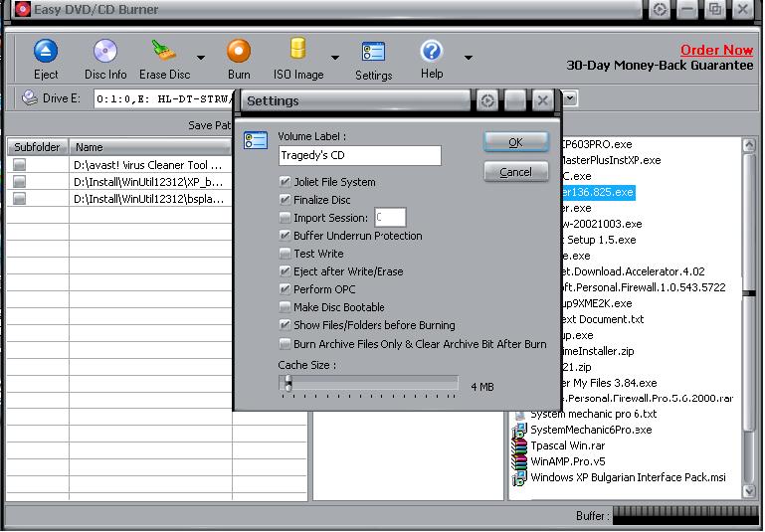
Task: Select the ext Document.txt file
Action: pos(603,319)
